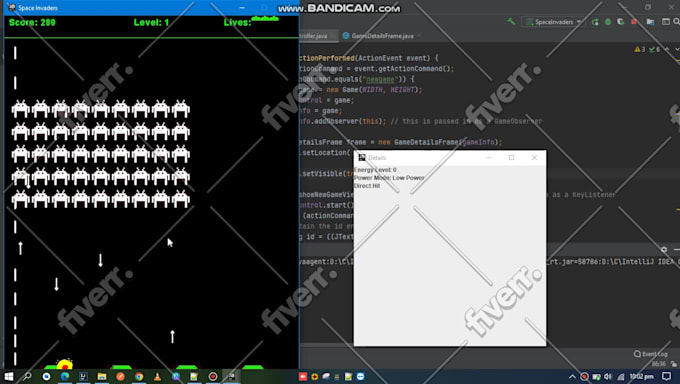Go to previous highlighted error arrow
Screen dimensions: 680x384
[x=667, y=49]
